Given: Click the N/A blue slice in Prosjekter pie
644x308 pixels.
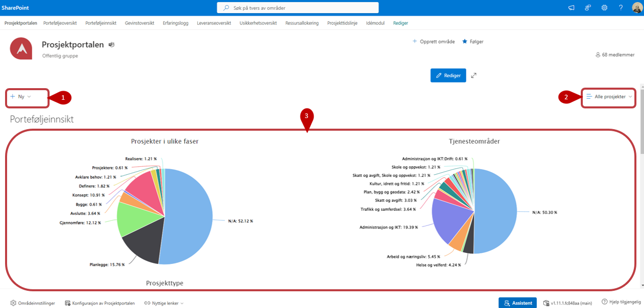Looking at the screenshot, I should [190, 218].
